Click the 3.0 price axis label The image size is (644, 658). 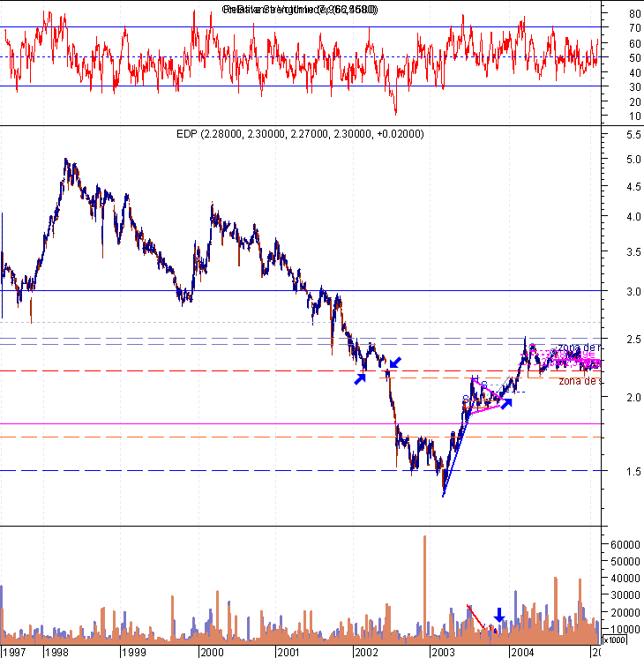tap(633, 292)
